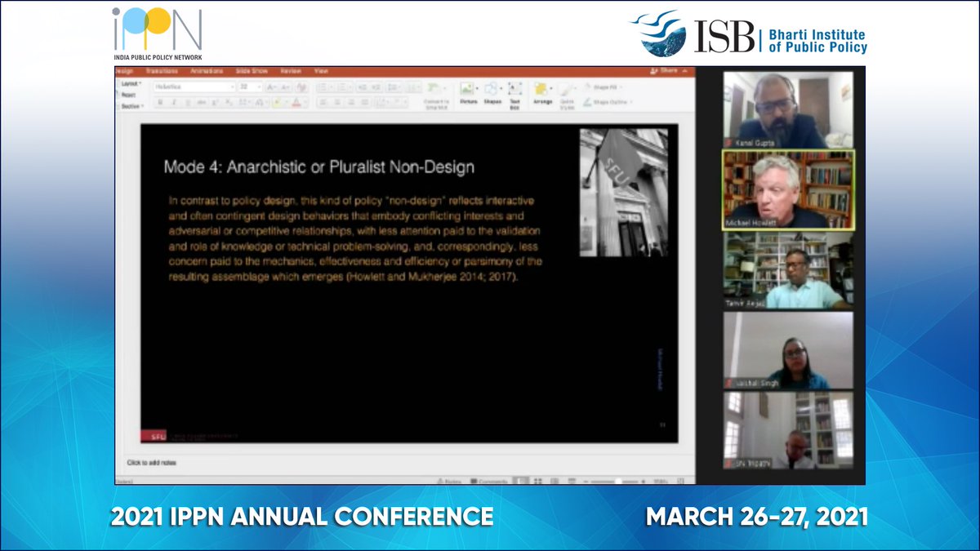This screenshot has height=551, width=980.
Task: Open Quick Styles gallery
Action: tap(567, 96)
